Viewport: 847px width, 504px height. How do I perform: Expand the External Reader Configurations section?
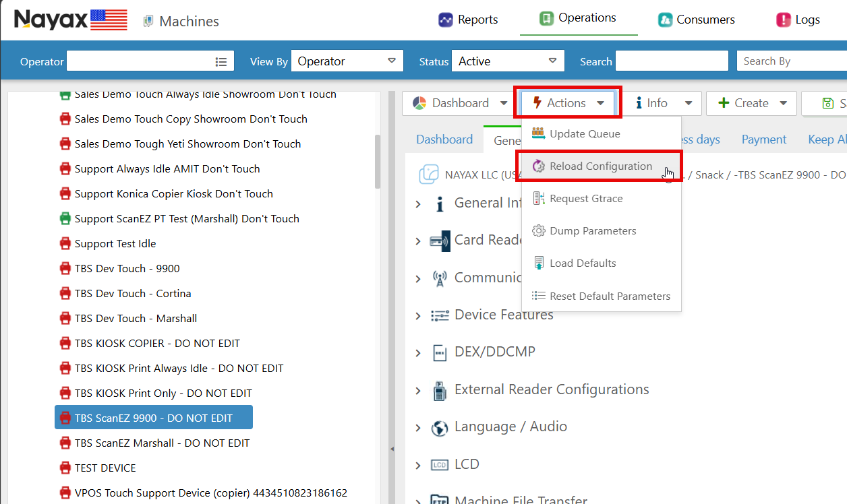point(418,391)
